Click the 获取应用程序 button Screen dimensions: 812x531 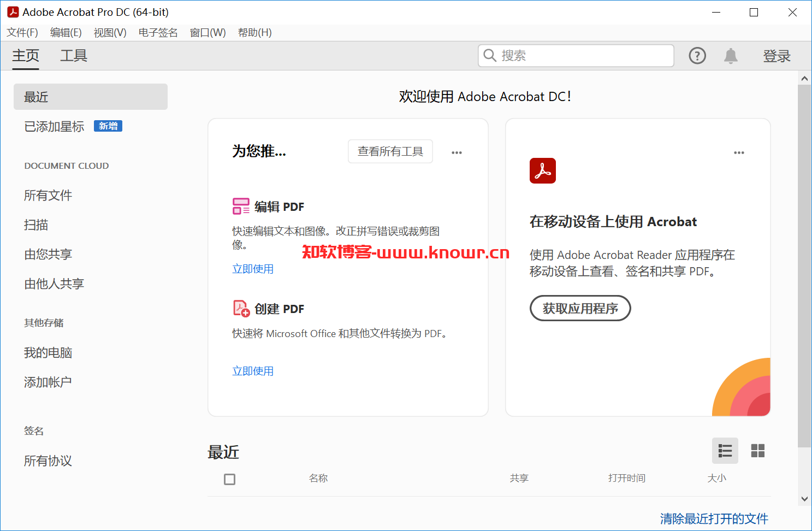click(580, 308)
